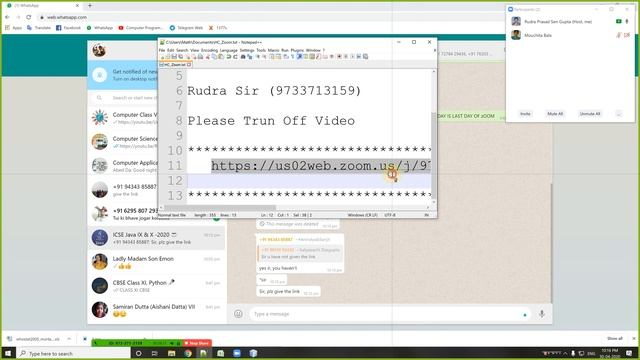
Task: Open a new Chrome tab with plus button
Action: click(90, 6)
